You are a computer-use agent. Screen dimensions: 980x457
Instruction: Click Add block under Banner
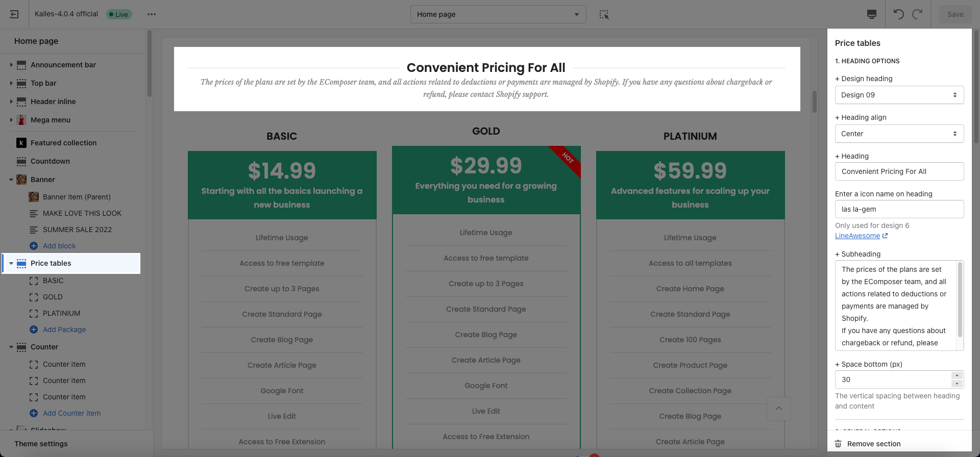[x=59, y=246]
